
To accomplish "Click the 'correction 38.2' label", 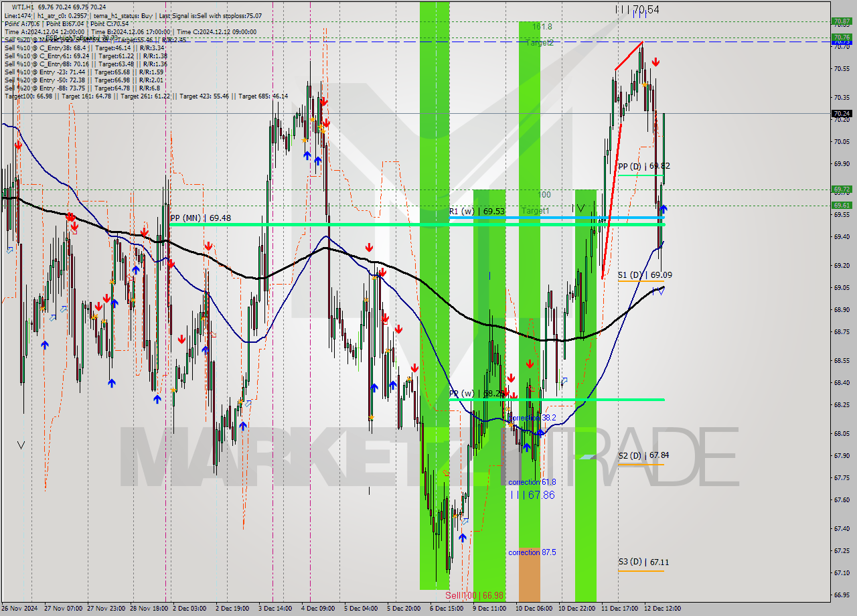I will 532,417.
